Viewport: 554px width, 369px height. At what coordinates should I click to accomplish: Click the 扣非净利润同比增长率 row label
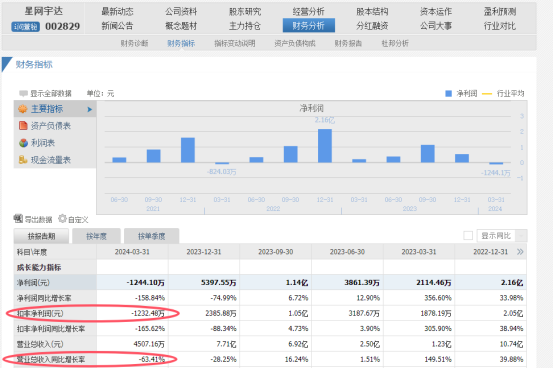pyautogui.click(x=51, y=329)
